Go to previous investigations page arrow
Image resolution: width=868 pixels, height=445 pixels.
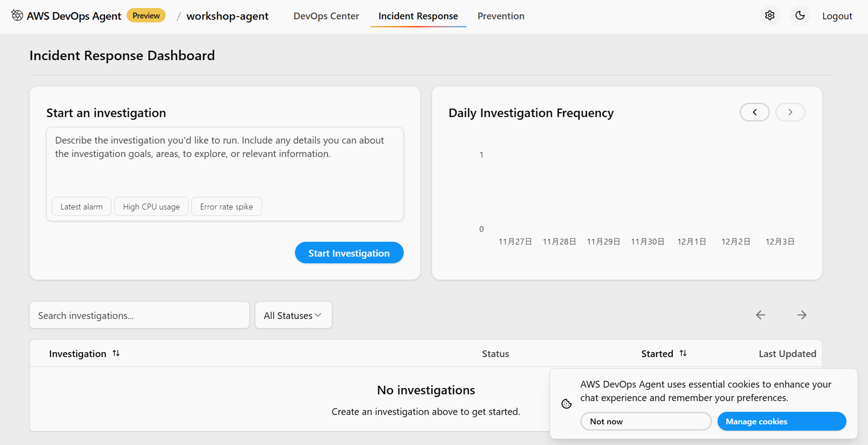tap(760, 315)
